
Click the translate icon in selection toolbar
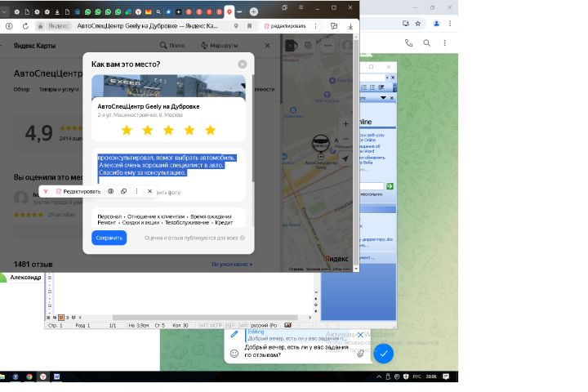[110, 191]
